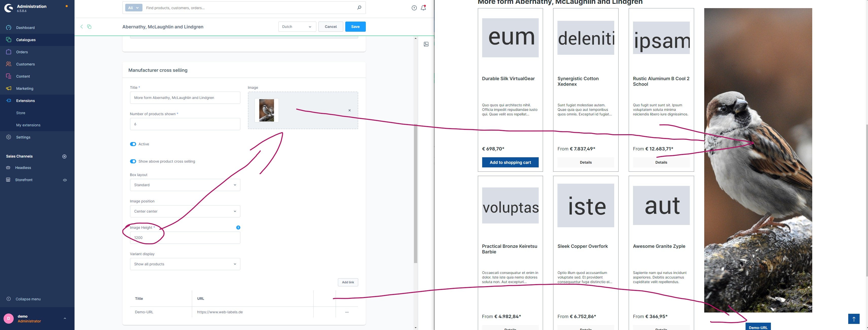Click the Save button
Screen dimensions: 868x330
355,27
